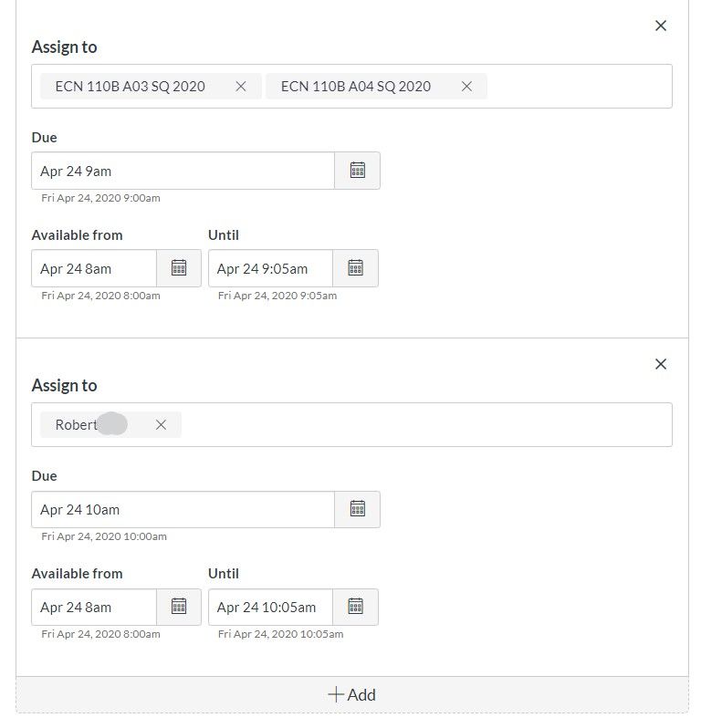Remove Robert from Assign to list
The image size is (701, 728).
tap(162, 425)
